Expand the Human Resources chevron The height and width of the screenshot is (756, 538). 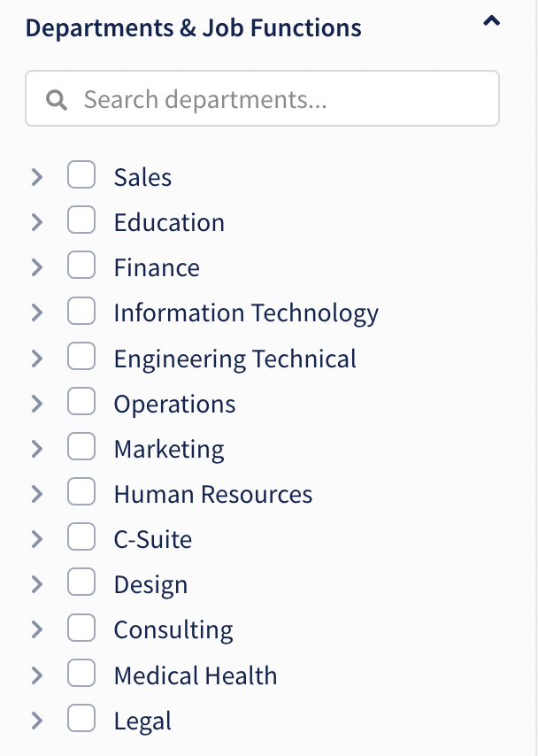(x=37, y=494)
